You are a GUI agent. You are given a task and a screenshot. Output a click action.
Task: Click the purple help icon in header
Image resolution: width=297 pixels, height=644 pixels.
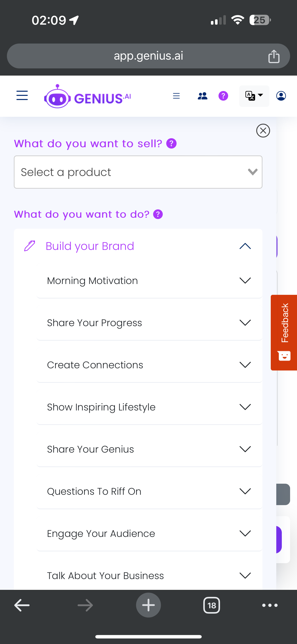[x=223, y=96]
